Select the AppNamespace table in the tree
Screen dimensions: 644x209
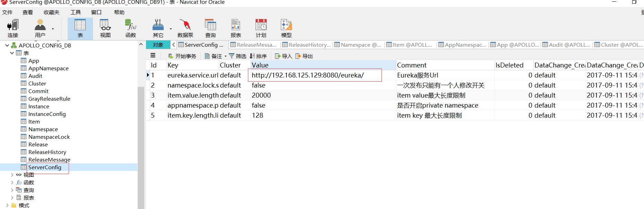tap(48, 68)
